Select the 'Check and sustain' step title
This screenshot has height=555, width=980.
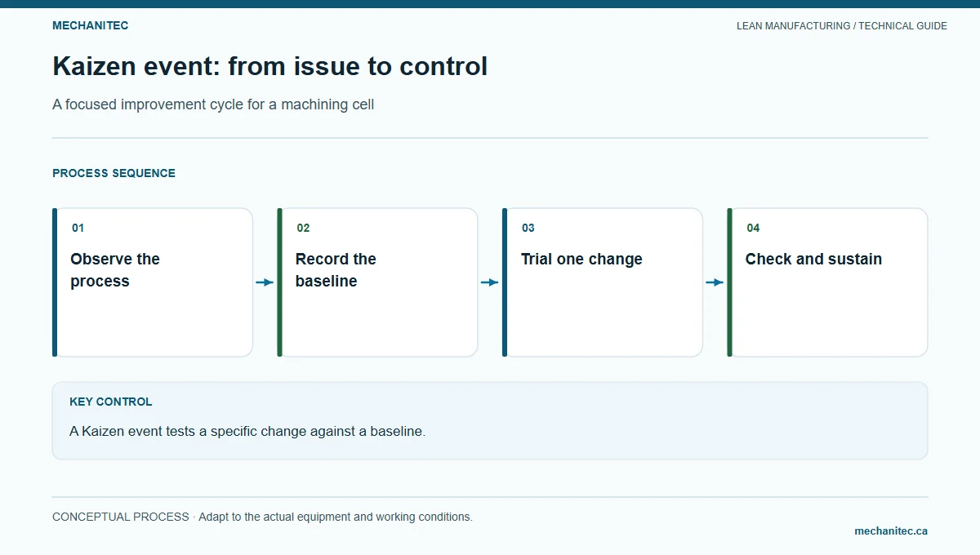[813, 259]
